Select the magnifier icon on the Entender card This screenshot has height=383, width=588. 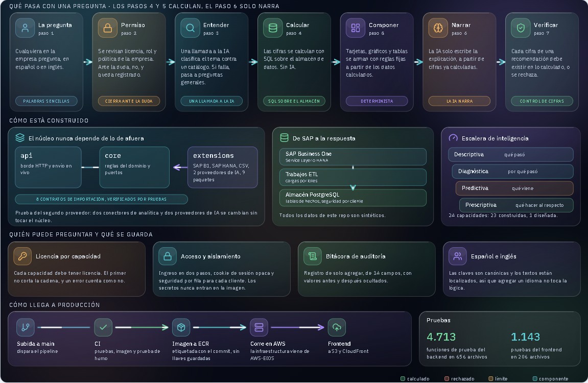pyautogui.click(x=190, y=28)
